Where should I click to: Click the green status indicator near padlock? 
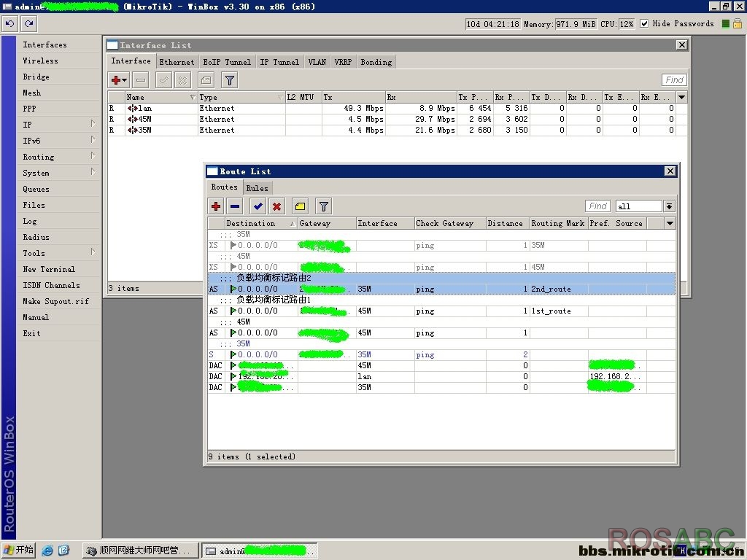point(726,23)
